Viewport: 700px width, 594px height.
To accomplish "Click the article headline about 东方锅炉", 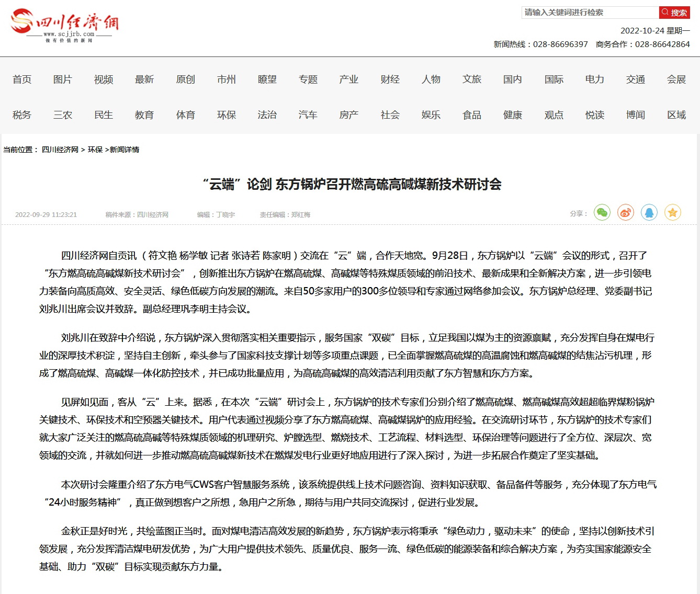I will (x=352, y=185).
